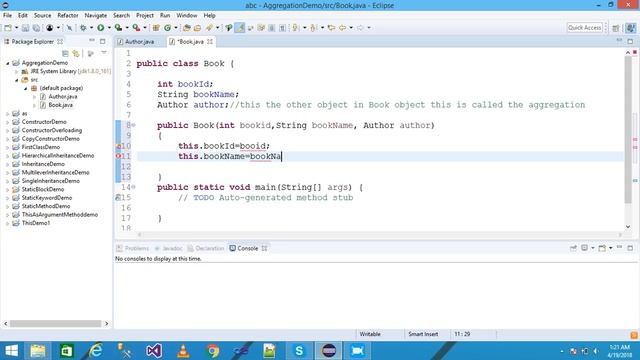640x360 pixels.
Task: Click the Forward navigation arrow in toolbar
Action: (360, 28)
